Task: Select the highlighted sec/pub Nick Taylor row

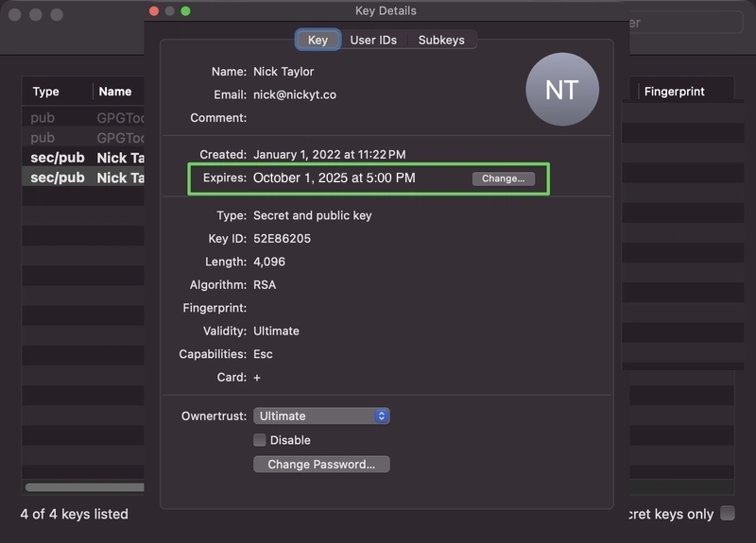Action: [83, 178]
